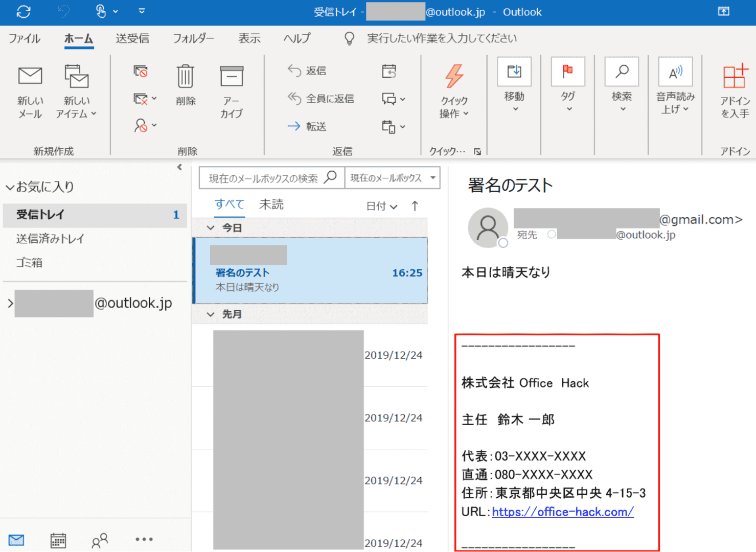Select the ホーム ribbon tab
756x552 pixels.
tap(79, 39)
